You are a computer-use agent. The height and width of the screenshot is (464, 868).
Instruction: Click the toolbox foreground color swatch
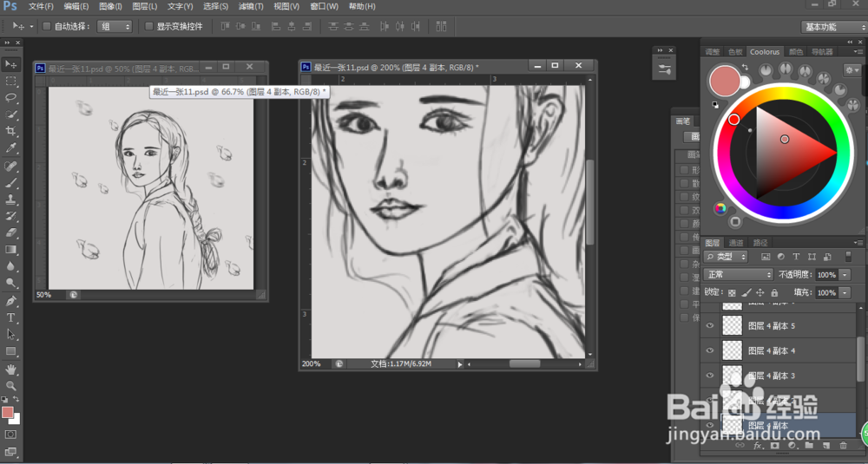(7, 413)
